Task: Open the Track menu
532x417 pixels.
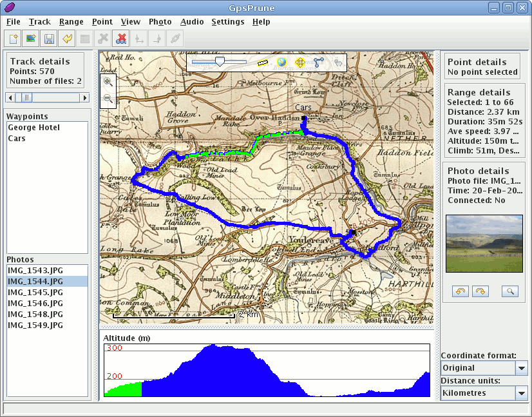Action: (x=39, y=21)
